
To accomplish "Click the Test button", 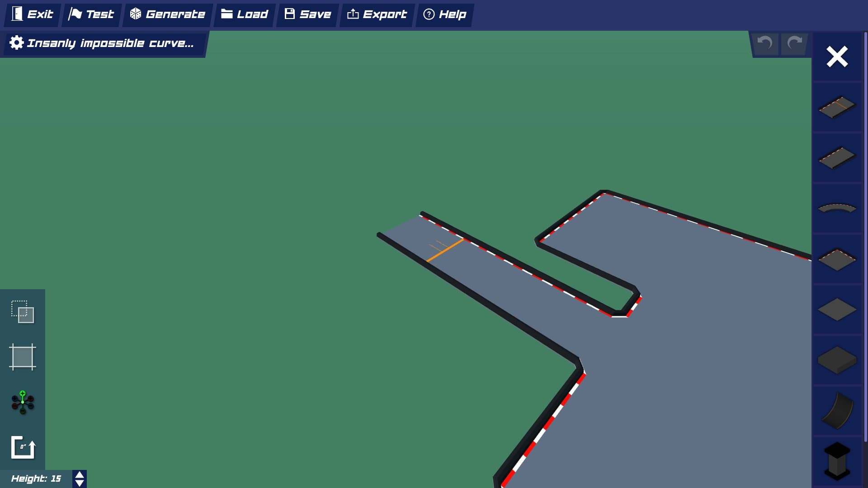I will (91, 14).
